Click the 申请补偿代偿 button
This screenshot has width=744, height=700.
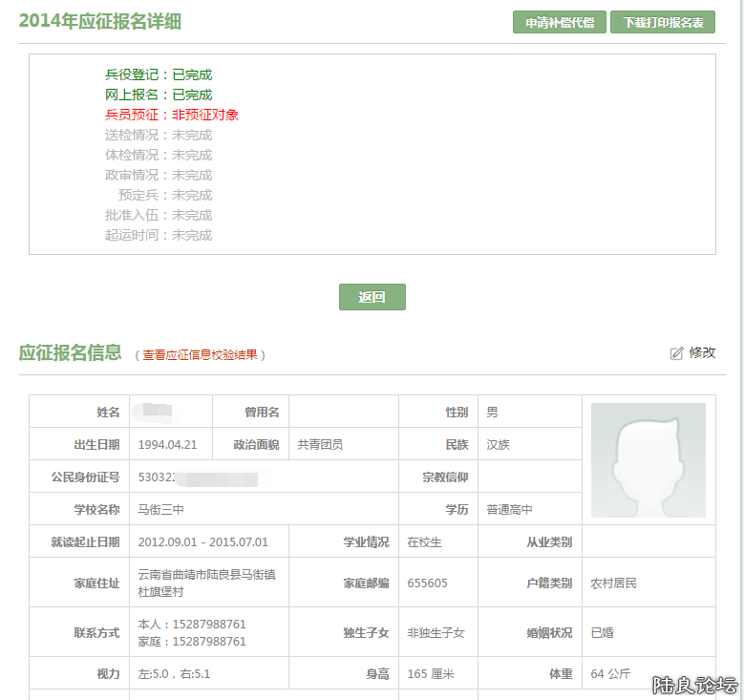(x=559, y=22)
